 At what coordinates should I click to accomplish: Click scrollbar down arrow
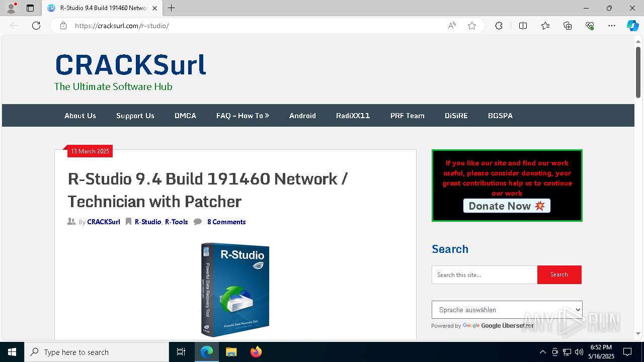(638, 333)
